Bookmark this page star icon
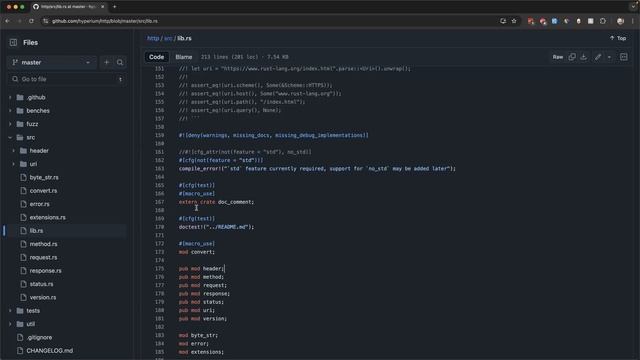 coord(514,21)
